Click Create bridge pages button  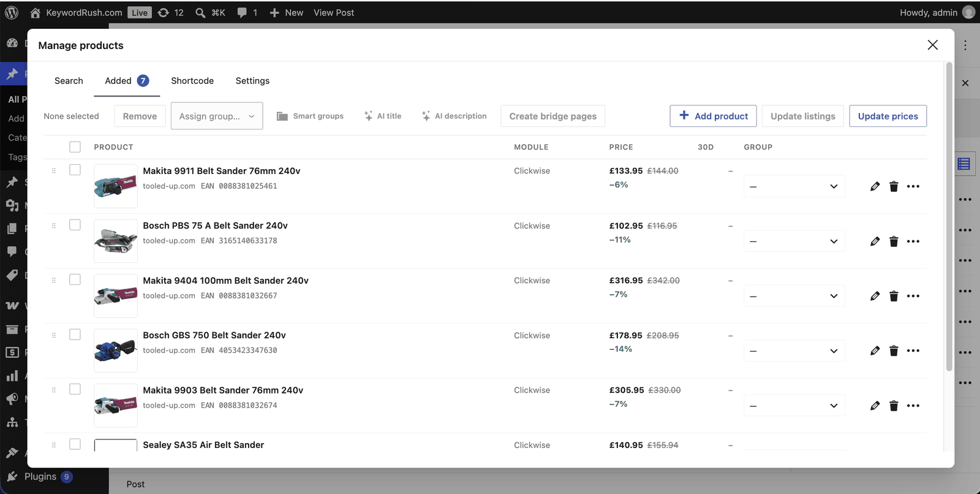[x=553, y=116]
